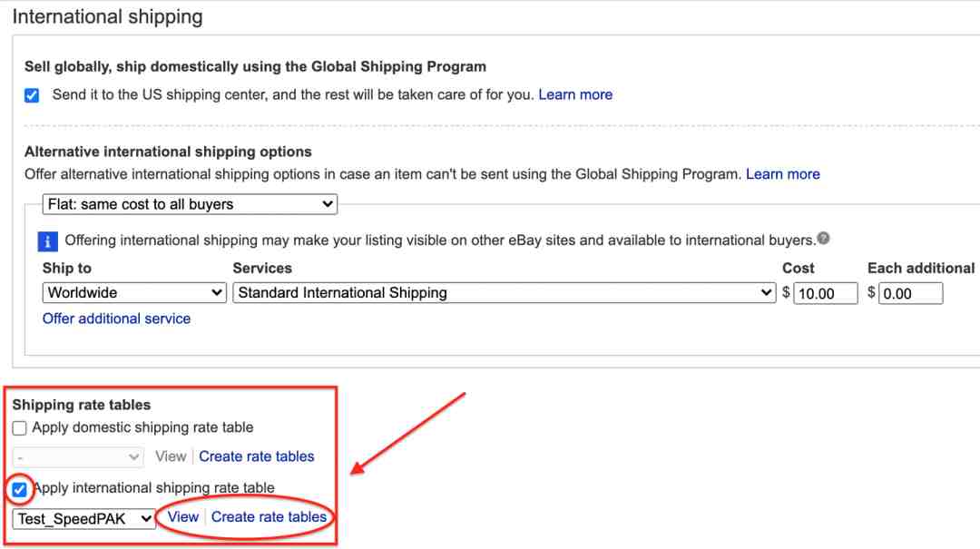Screen dimensions: 980x549
Task: Click domestic Create rate tables link
Action: pos(256,456)
